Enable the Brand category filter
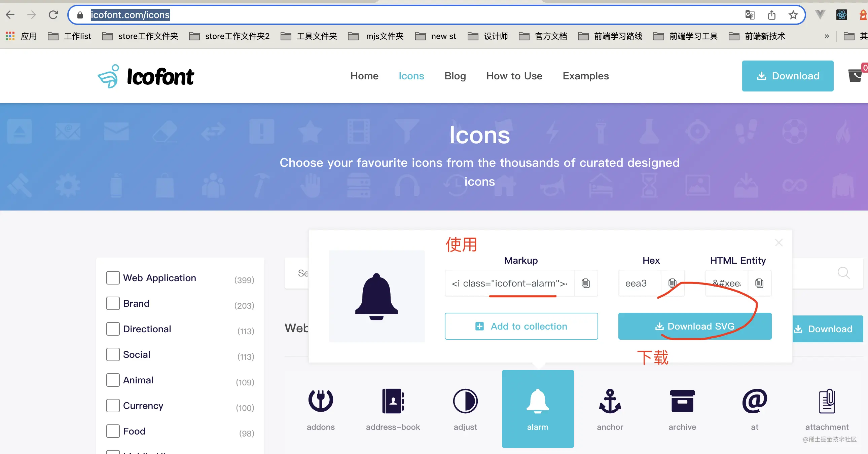Viewport: 868px width, 454px height. [x=113, y=303]
